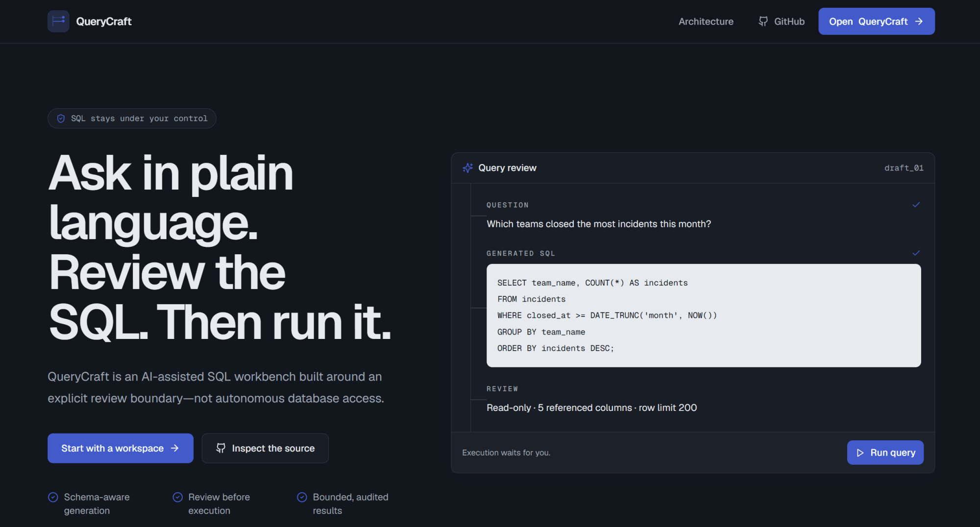This screenshot has height=527, width=980.
Task: Click the checkmark in the GENERATED SQL row
Action: [x=916, y=253]
